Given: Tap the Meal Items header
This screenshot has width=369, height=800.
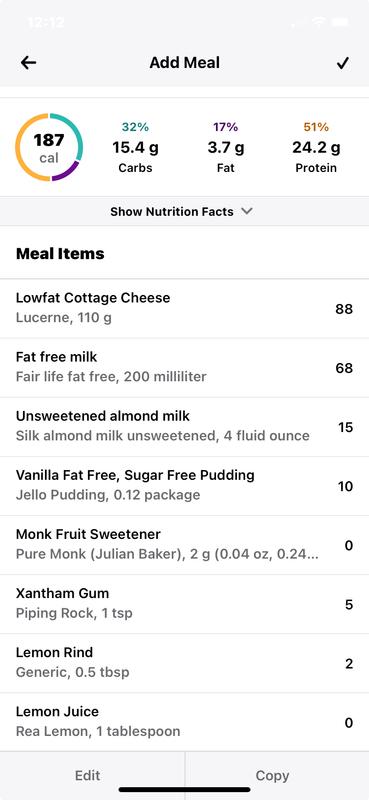Looking at the screenshot, I should [60, 254].
